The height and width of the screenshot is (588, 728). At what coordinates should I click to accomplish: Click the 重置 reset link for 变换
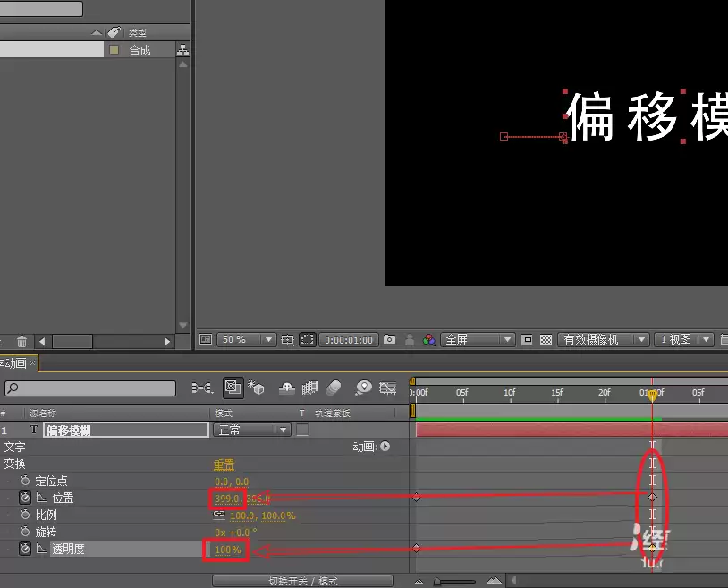(x=224, y=464)
